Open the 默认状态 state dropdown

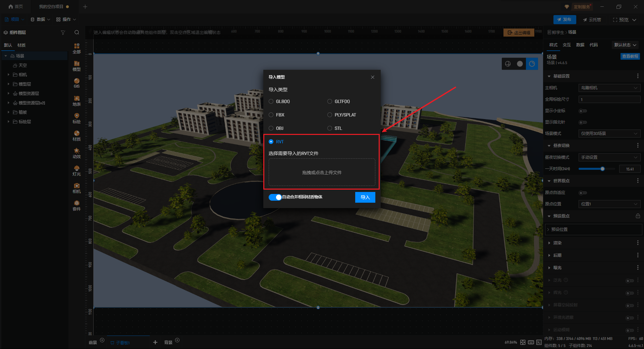[x=625, y=45]
